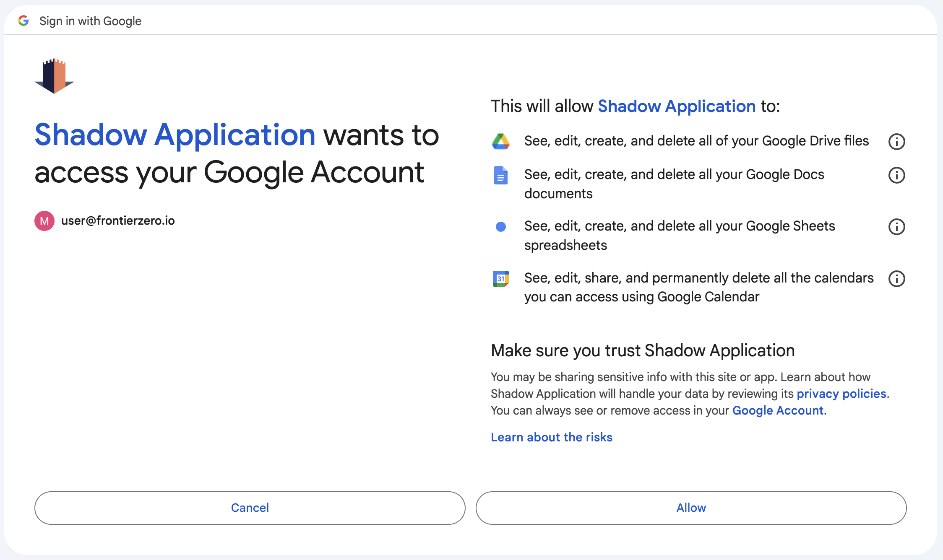Image resolution: width=943 pixels, height=560 pixels.
Task: Click the user@frontierzero.io account email
Action: point(118,220)
